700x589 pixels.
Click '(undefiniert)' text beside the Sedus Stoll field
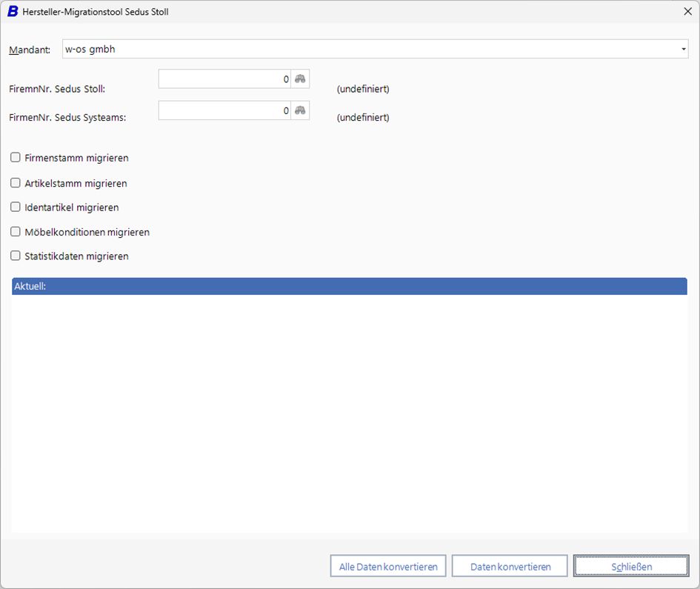coord(363,89)
